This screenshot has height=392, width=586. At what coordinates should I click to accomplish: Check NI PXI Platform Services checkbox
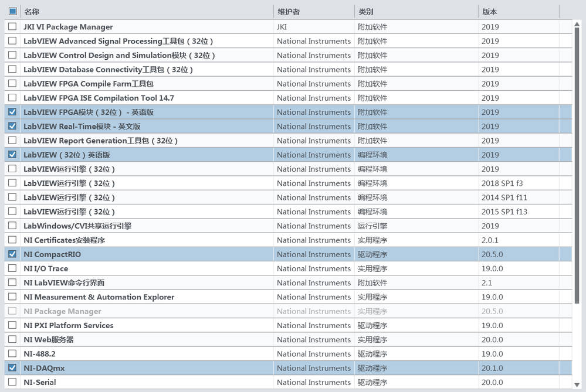tap(12, 325)
